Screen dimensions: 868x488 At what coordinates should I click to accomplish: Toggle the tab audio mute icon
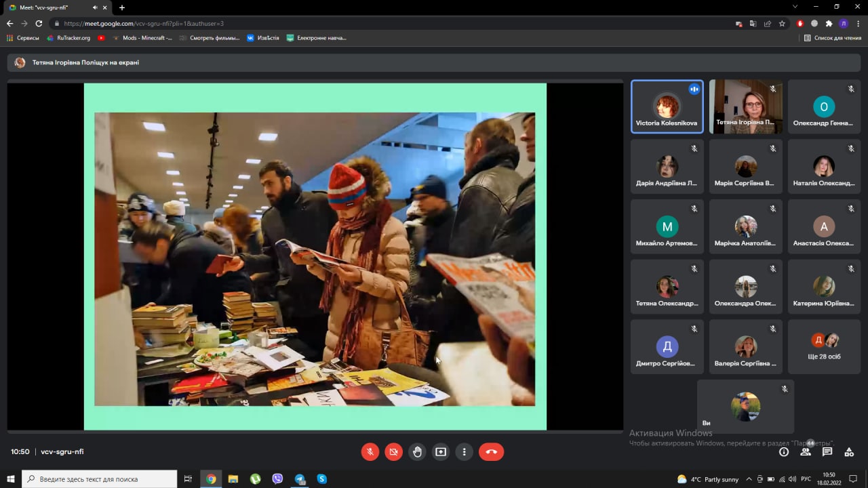click(x=95, y=7)
